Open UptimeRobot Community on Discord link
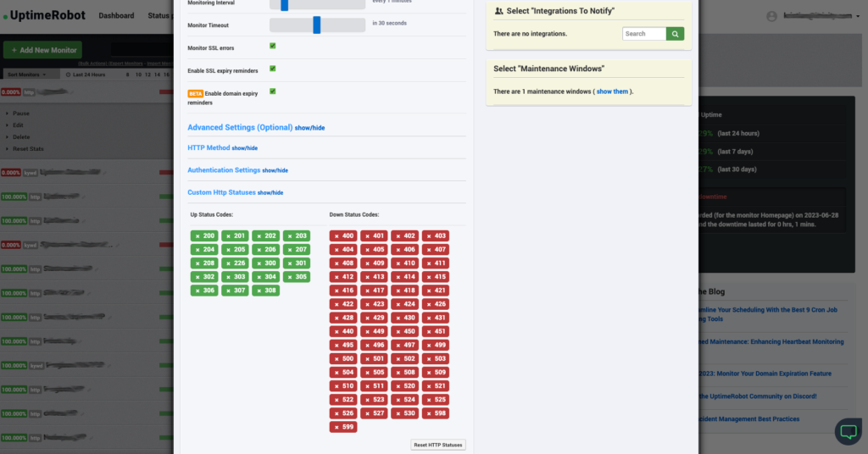 pos(758,396)
